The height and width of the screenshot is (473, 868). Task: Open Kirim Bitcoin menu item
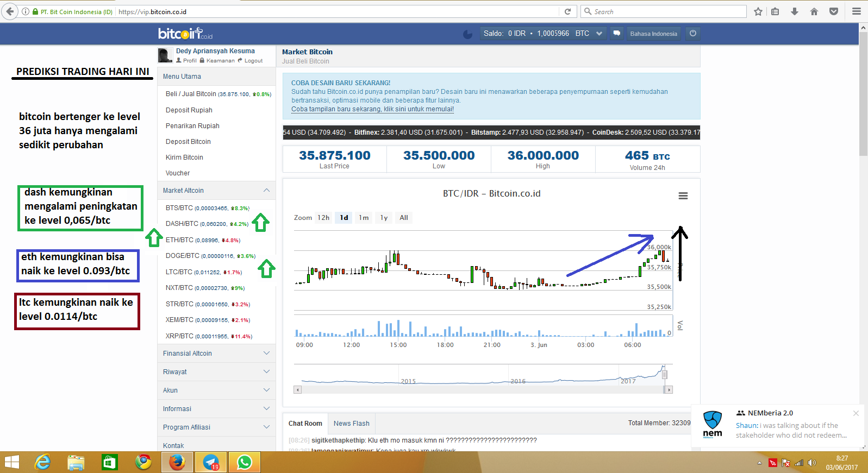coord(184,157)
